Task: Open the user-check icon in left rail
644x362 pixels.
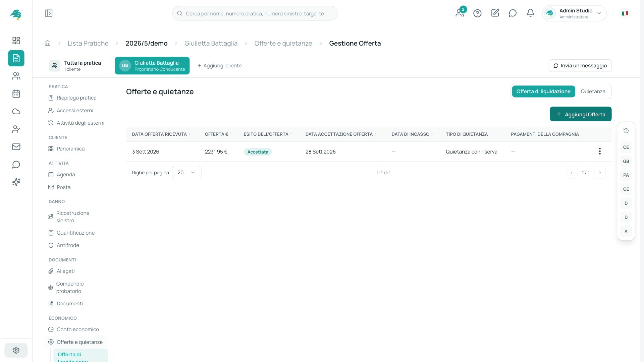Action: [x=16, y=129]
